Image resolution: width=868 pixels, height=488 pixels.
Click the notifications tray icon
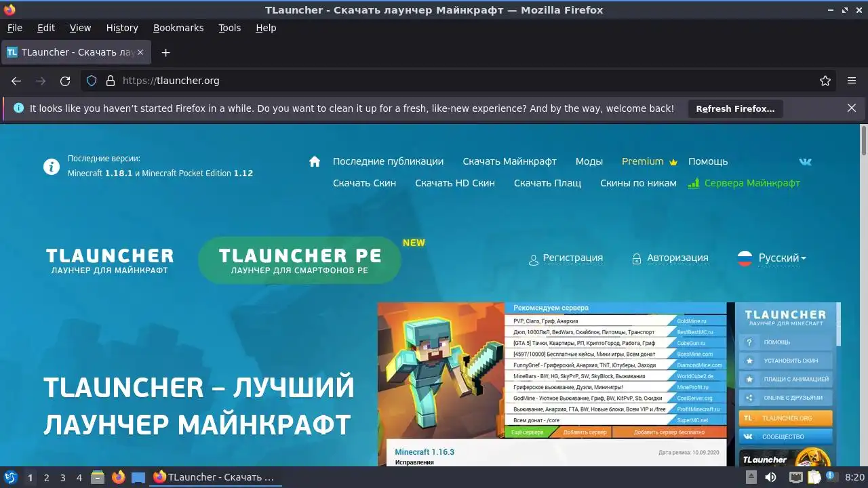pos(831,477)
